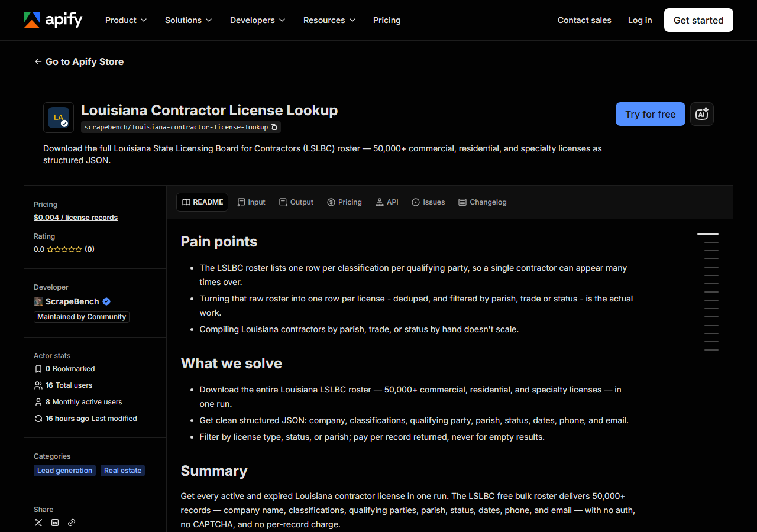Click the Last modified refresh icon
Screen dimensions: 757x532
point(38,419)
